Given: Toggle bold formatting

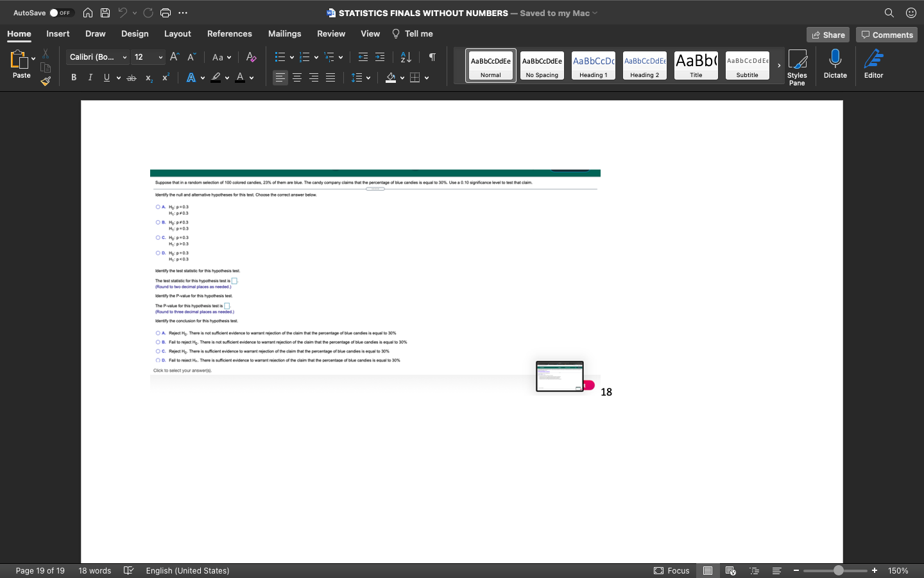Looking at the screenshot, I should click(x=73, y=77).
